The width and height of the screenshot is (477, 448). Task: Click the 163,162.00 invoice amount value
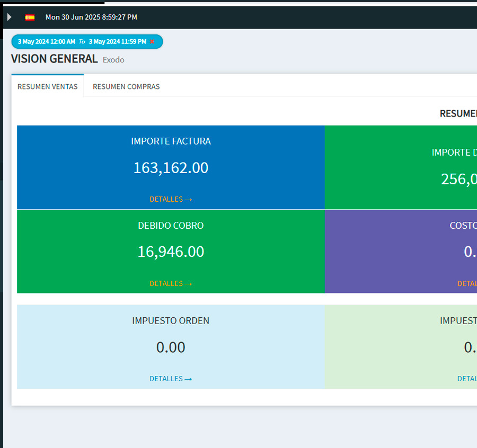(x=171, y=168)
